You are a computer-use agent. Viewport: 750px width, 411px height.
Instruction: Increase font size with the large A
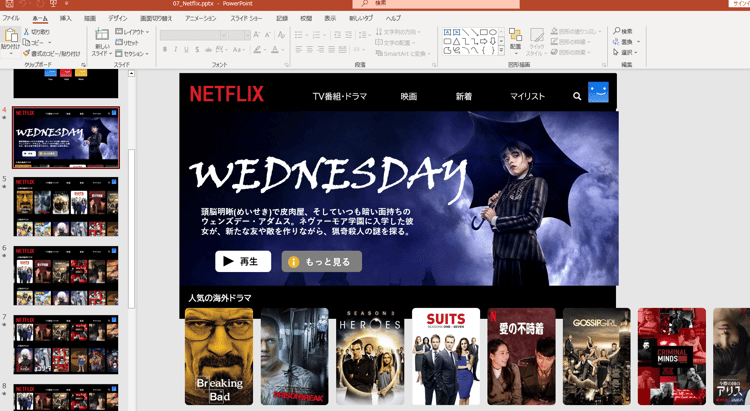257,35
